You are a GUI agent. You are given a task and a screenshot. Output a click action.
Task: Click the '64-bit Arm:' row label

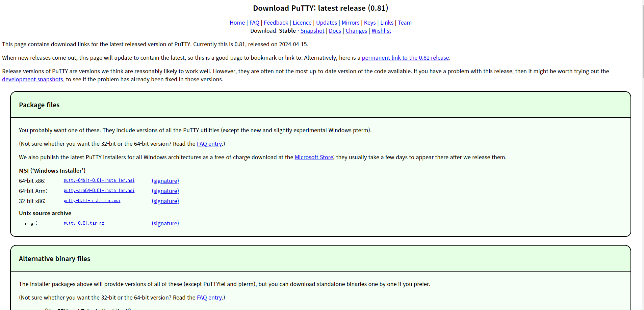[x=33, y=191]
